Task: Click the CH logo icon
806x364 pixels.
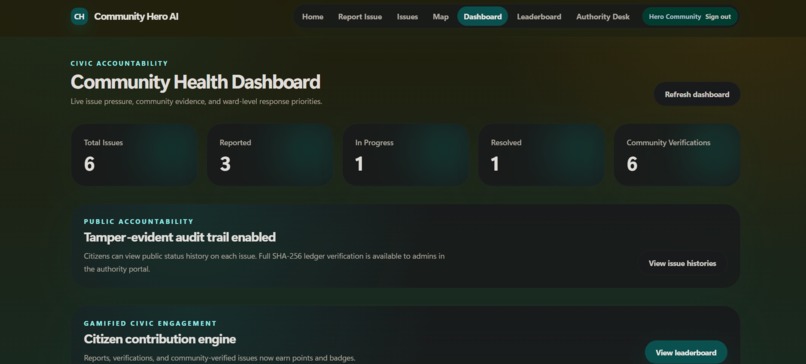Action: (x=79, y=16)
